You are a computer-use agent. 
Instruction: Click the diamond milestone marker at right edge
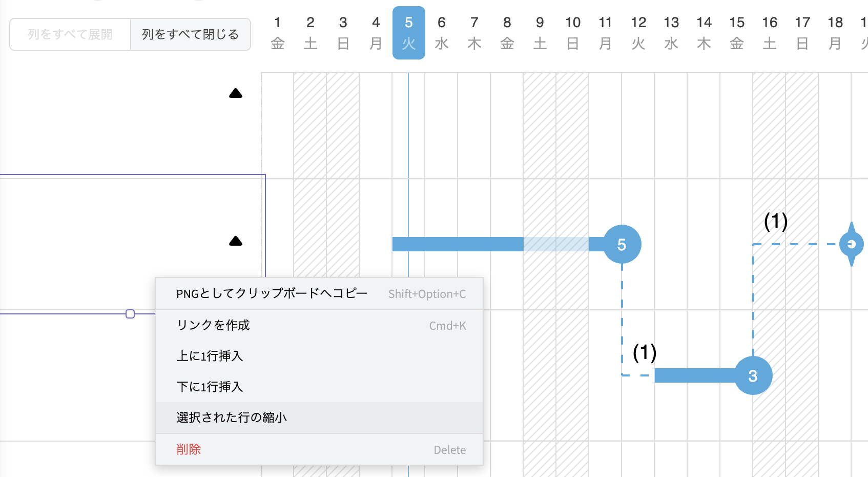click(x=851, y=244)
